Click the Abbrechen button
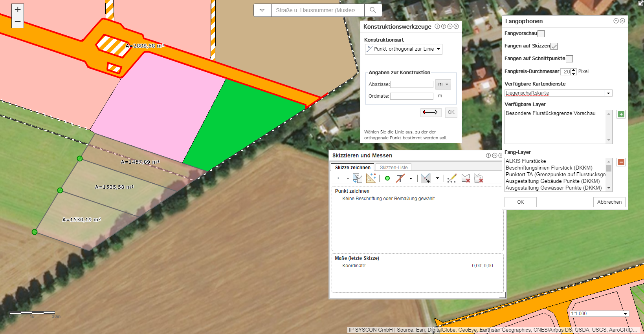Screen dimensions: 644x334 point(609,202)
